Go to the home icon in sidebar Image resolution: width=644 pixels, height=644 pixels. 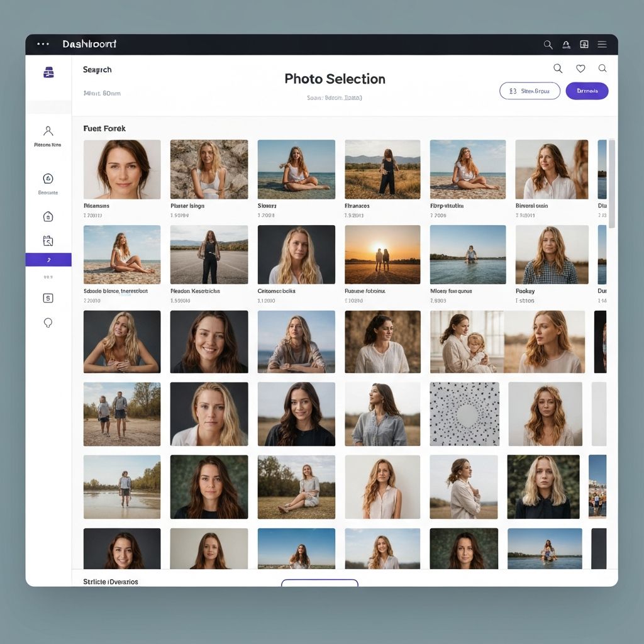(x=48, y=216)
